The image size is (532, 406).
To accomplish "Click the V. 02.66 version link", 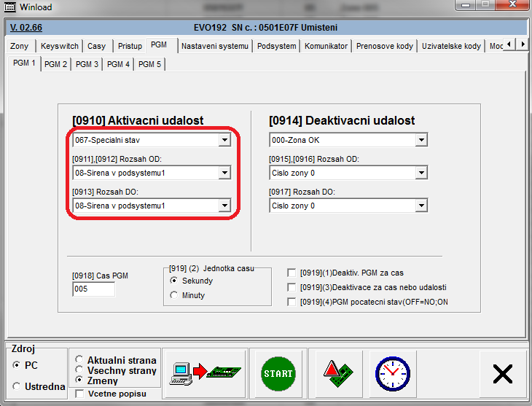I will [26, 28].
